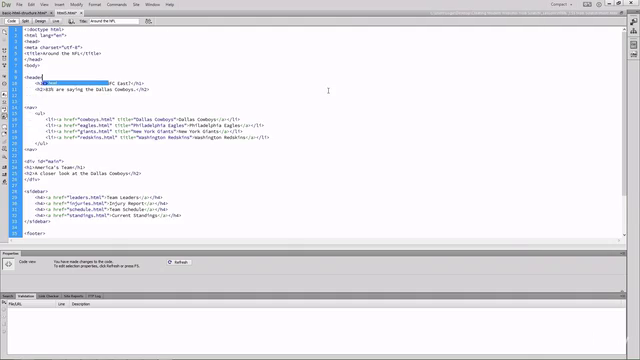Image resolution: width=640 pixels, height=360 pixels.
Task: Open the Open Documents list in the coding toolbar
Action: point(4,32)
